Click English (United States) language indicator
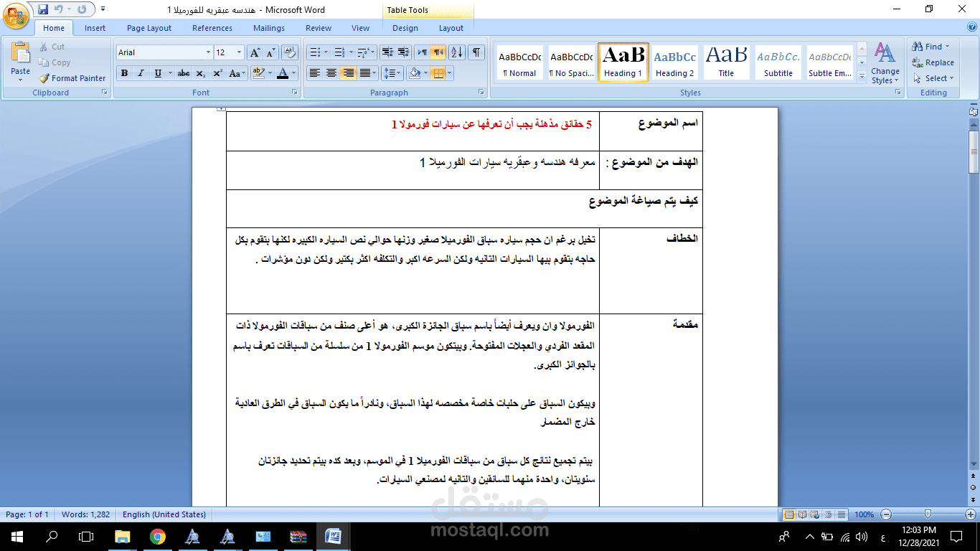Viewport: 980px width, 551px height. 164,514
